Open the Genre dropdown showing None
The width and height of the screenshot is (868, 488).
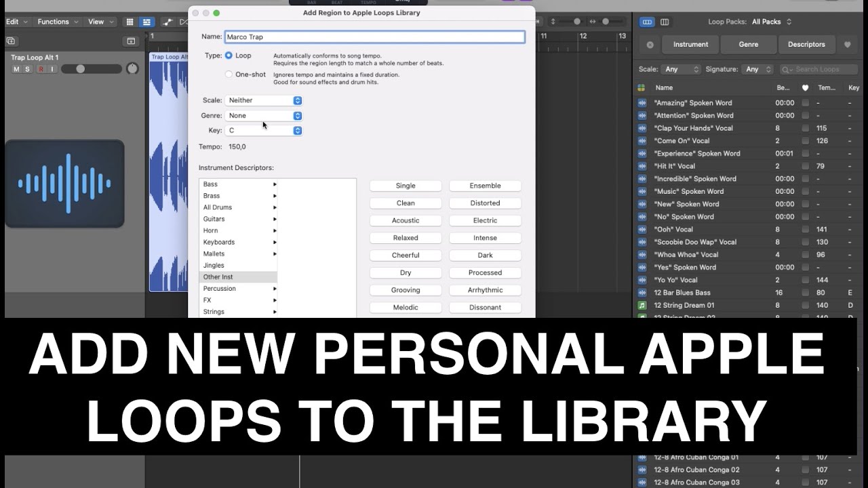[263, 116]
